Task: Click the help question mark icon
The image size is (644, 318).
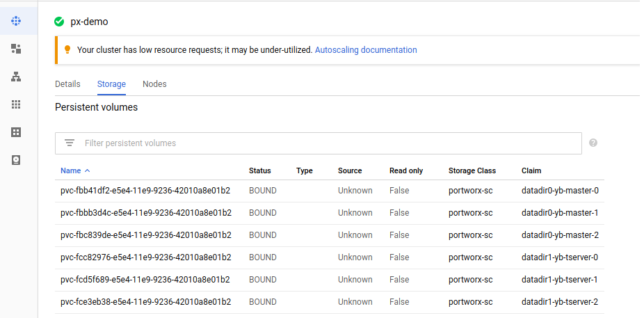Action: tap(593, 143)
